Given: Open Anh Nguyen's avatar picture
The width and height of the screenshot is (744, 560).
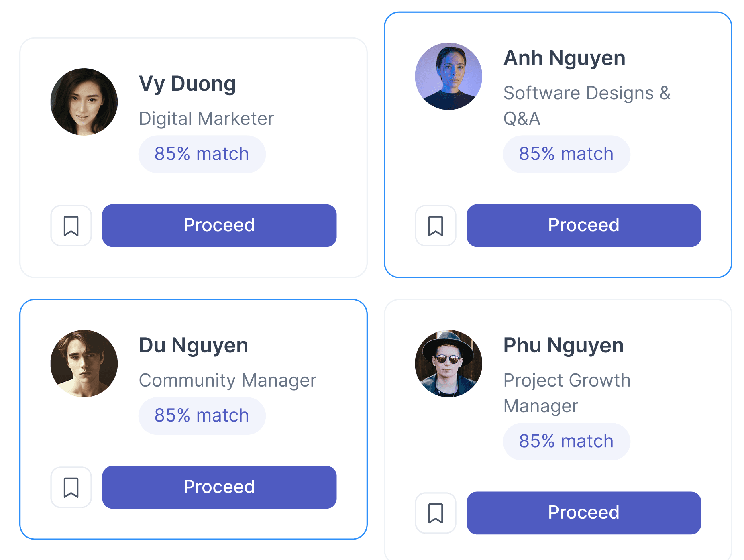Looking at the screenshot, I should coord(448,76).
